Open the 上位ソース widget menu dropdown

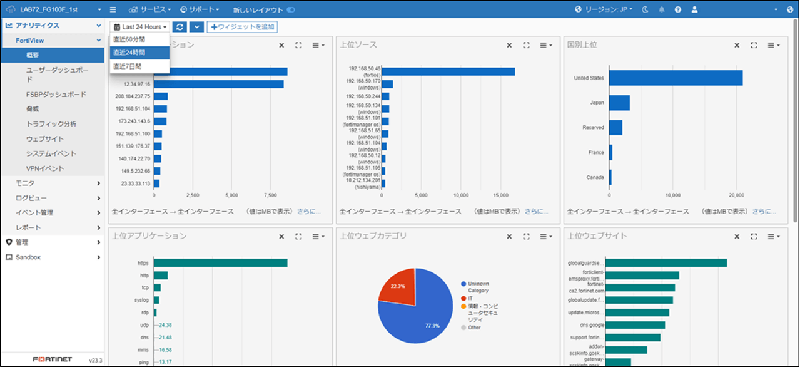click(x=545, y=45)
